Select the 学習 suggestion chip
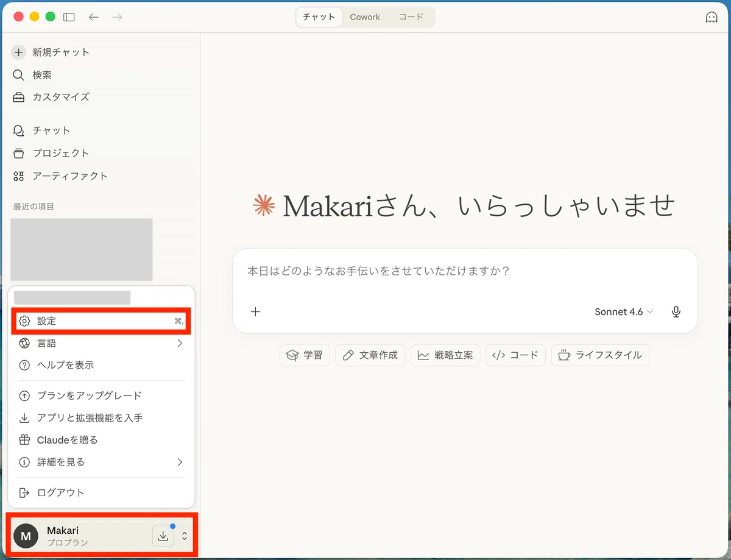Viewport: 731px width, 560px height. tap(305, 355)
